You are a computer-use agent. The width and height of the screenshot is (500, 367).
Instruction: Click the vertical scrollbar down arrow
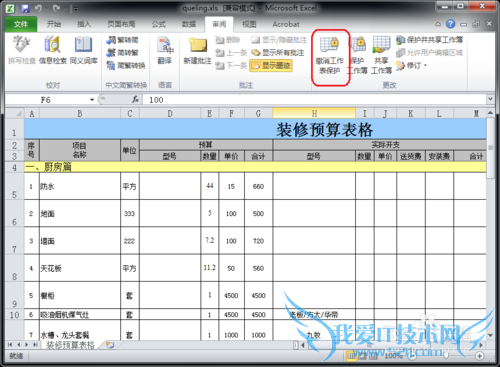[x=490, y=335]
